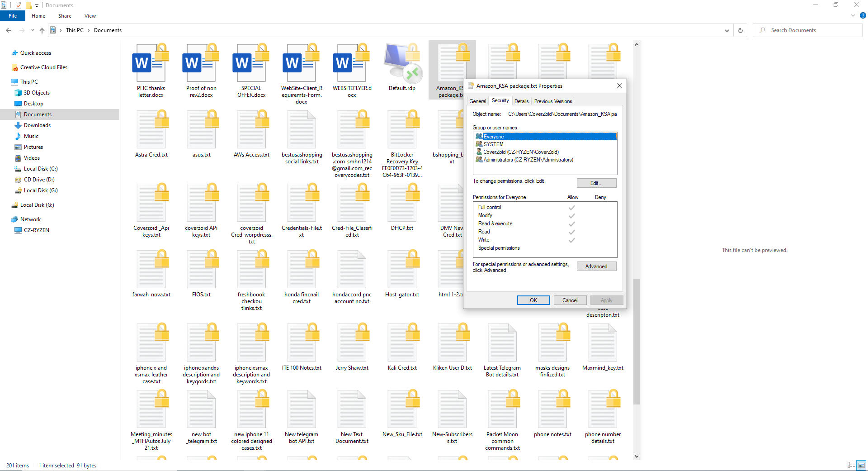
Task: Open the Share ribbon tab
Action: 65,16
